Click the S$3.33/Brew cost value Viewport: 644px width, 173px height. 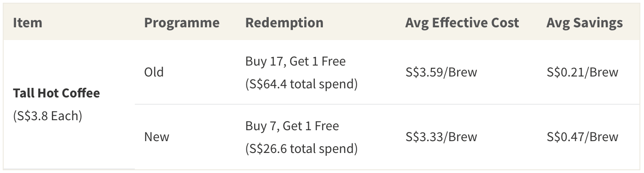pos(441,137)
